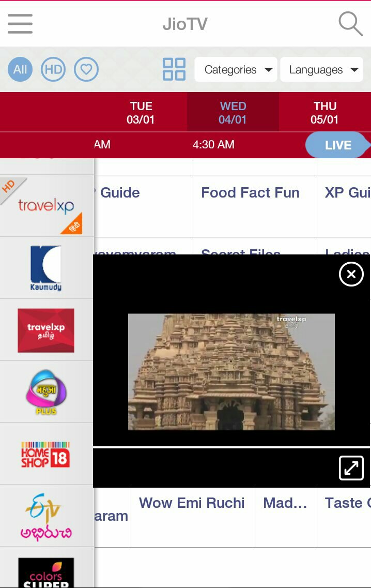Open the travelxp HD Hindi channel

[x=46, y=205]
